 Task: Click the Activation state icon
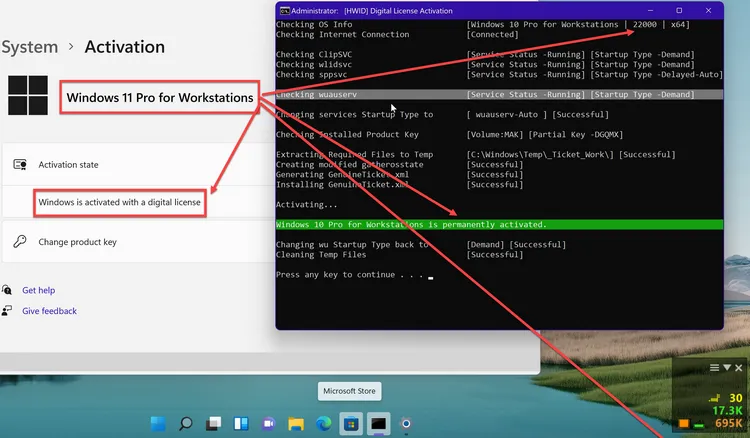point(20,164)
